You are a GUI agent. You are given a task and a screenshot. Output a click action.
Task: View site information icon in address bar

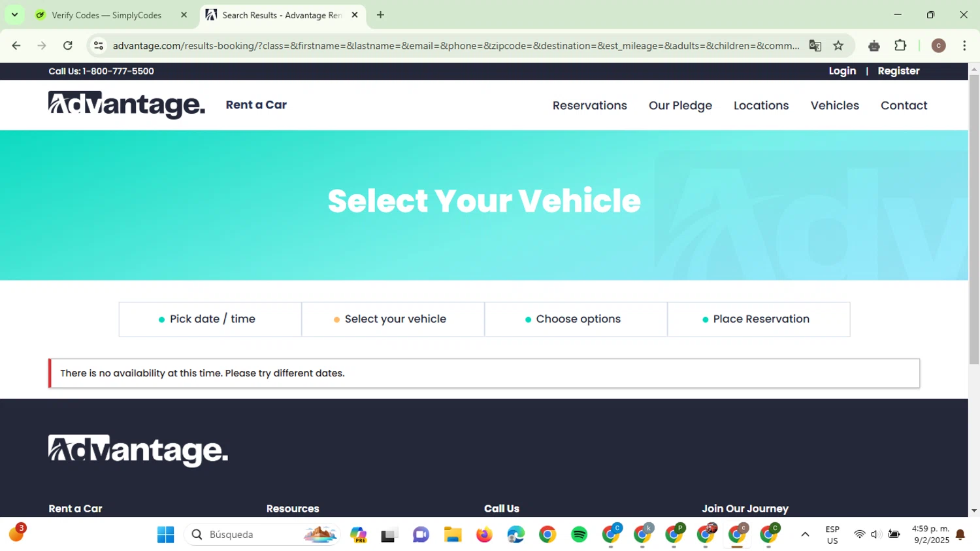coord(99,46)
